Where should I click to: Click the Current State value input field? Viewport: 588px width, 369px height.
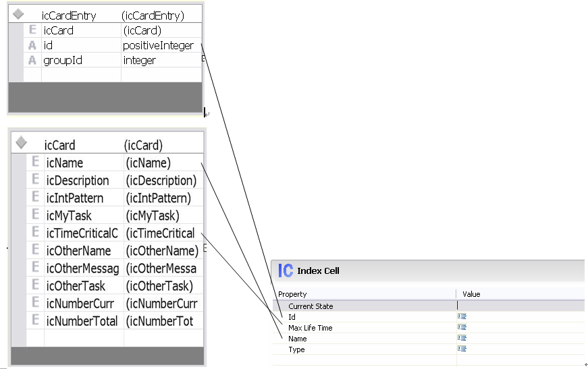point(520,306)
